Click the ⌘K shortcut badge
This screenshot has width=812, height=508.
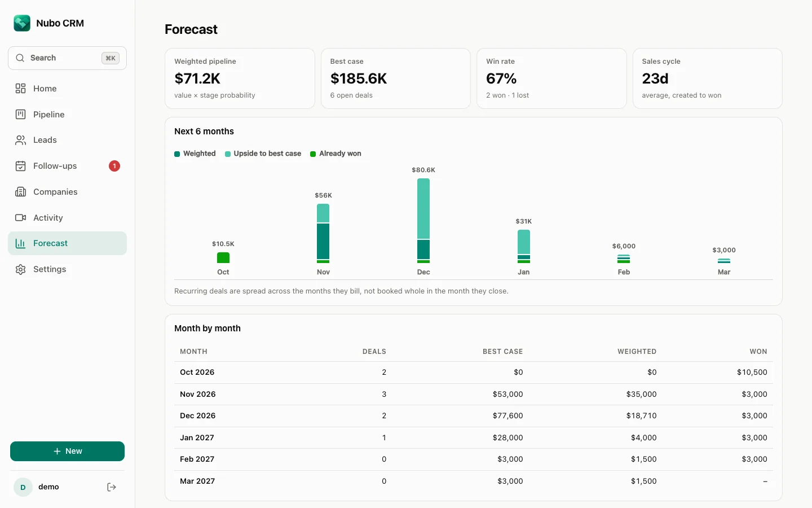111,58
